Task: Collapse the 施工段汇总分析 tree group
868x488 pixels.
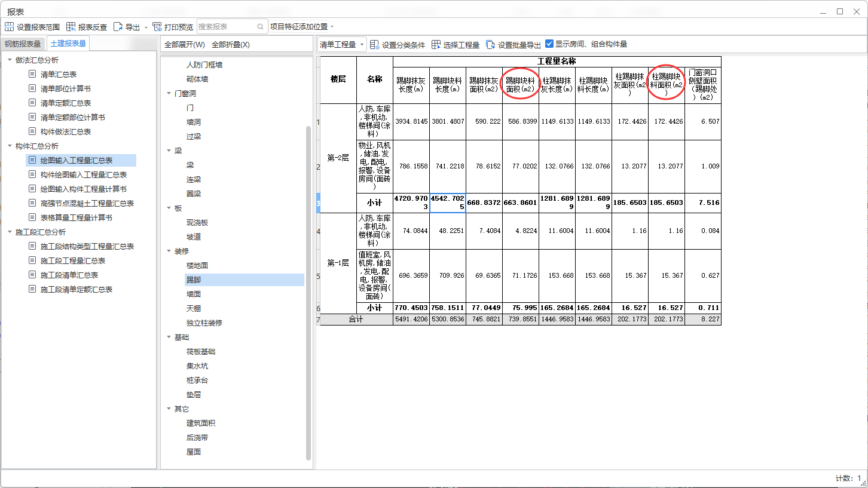Action: click(x=10, y=232)
